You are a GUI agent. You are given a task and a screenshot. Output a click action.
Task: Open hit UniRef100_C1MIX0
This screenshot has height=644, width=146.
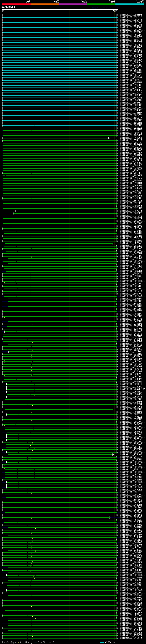tap(131, 130)
